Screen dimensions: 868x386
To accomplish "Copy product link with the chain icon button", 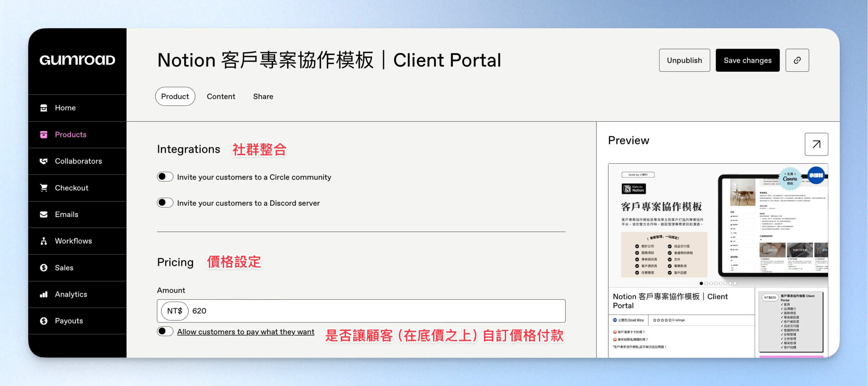I will [797, 60].
